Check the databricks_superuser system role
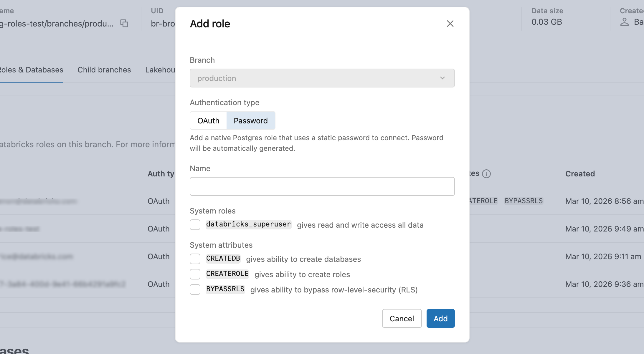Screen dimensions: 644x354 [195, 224]
